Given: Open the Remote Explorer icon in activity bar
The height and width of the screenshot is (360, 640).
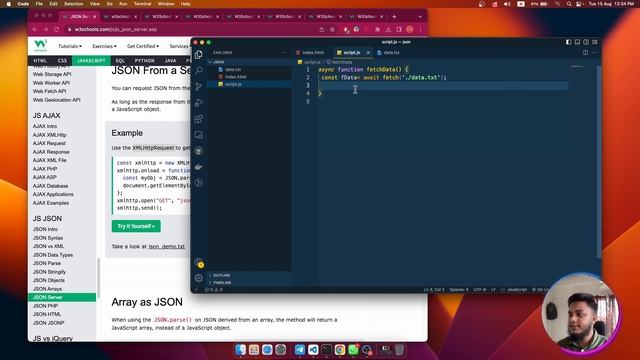Looking at the screenshot, I should [x=199, y=135].
